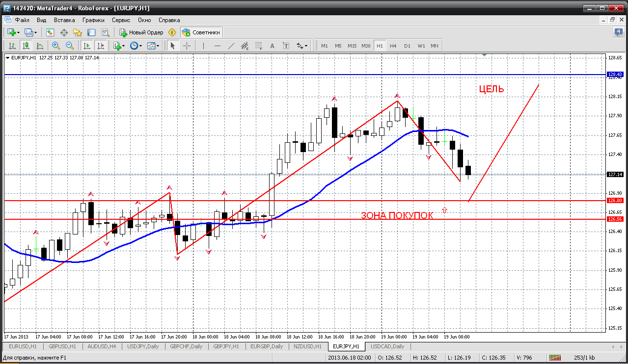Open the Графики menu
628x364 pixels.
point(93,20)
